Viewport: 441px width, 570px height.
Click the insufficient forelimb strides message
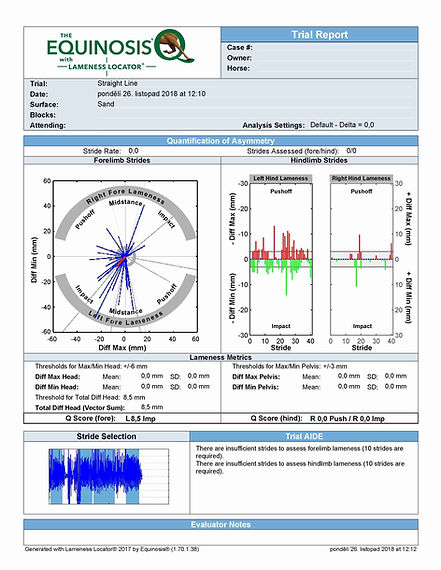tap(300, 452)
